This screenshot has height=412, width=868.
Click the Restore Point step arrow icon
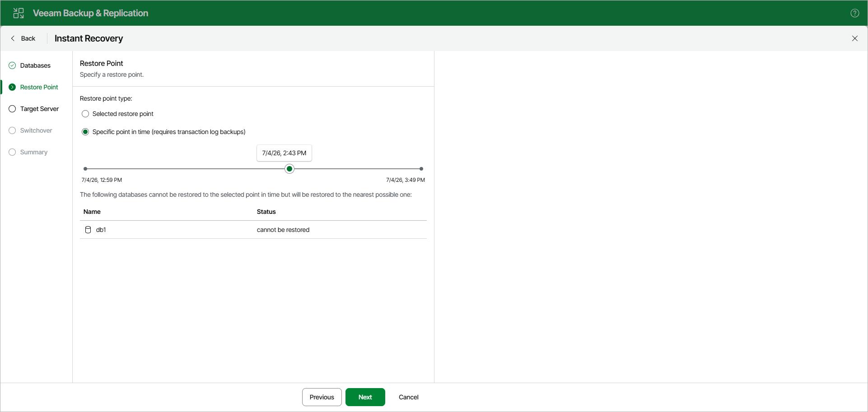point(12,87)
